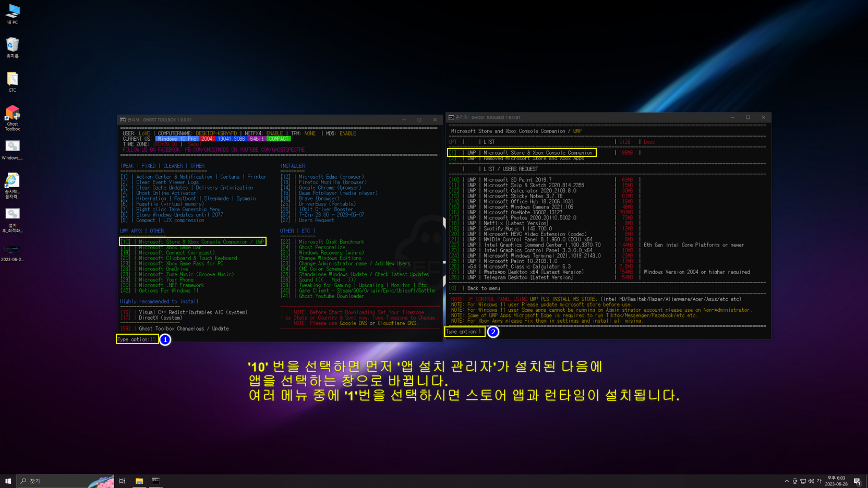Click the 'Daum Potplayer (media player)' line
This screenshot has height=488, width=868.
pyautogui.click(x=329, y=193)
